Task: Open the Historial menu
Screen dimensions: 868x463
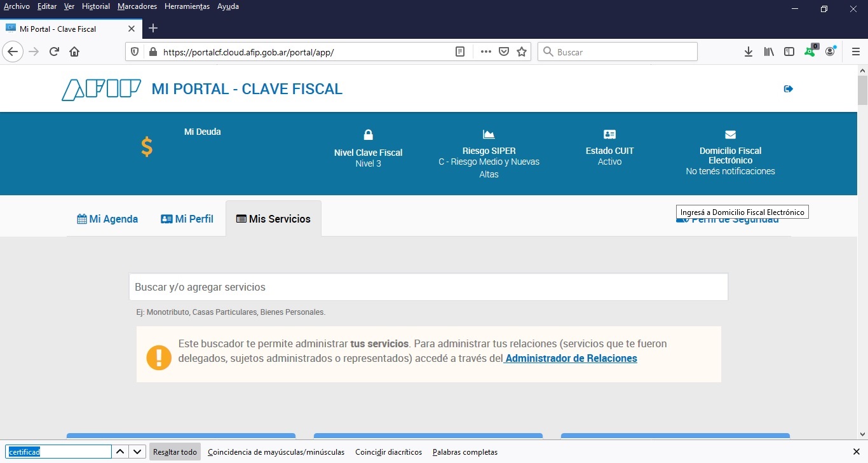Action: (x=96, y=6)
